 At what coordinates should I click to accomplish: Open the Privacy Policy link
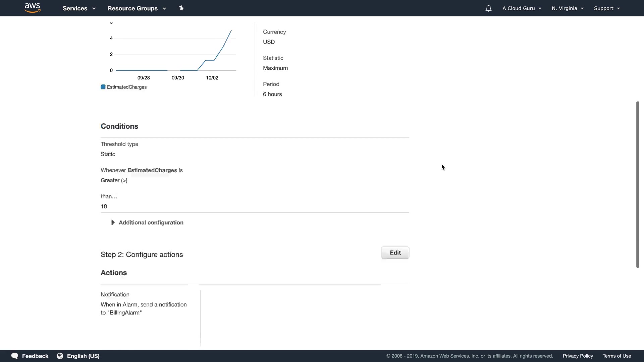578,356
